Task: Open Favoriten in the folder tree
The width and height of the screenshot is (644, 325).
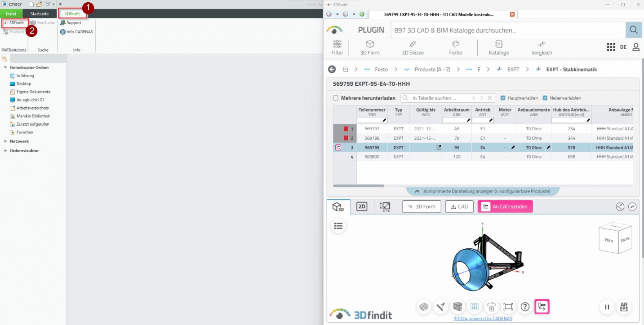Action: (22, 132)
